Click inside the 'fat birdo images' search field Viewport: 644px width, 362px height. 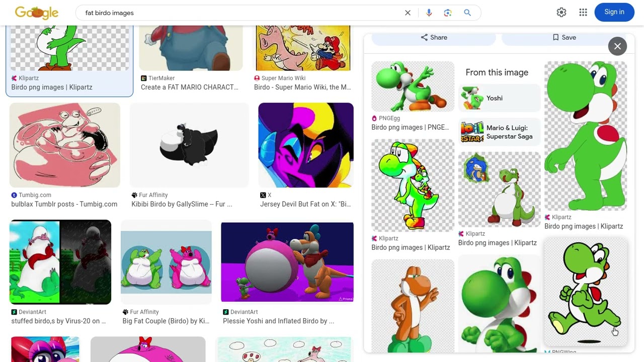[242, 13]
